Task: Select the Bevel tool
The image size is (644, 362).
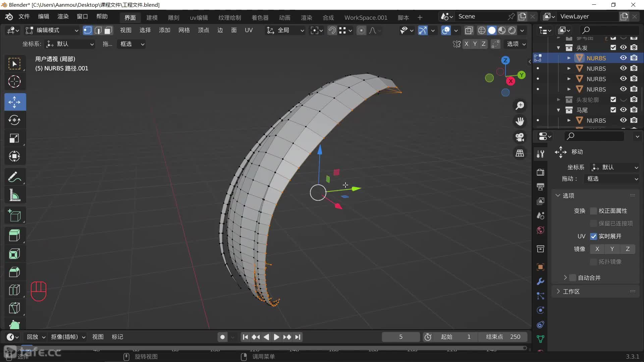Action: [14, 272]
